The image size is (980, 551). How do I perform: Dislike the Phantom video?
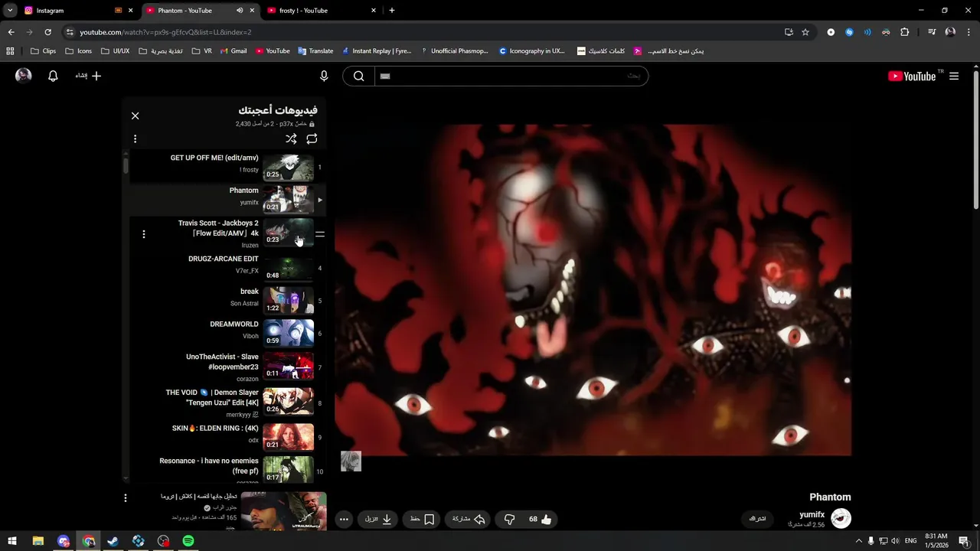[509, 519]
